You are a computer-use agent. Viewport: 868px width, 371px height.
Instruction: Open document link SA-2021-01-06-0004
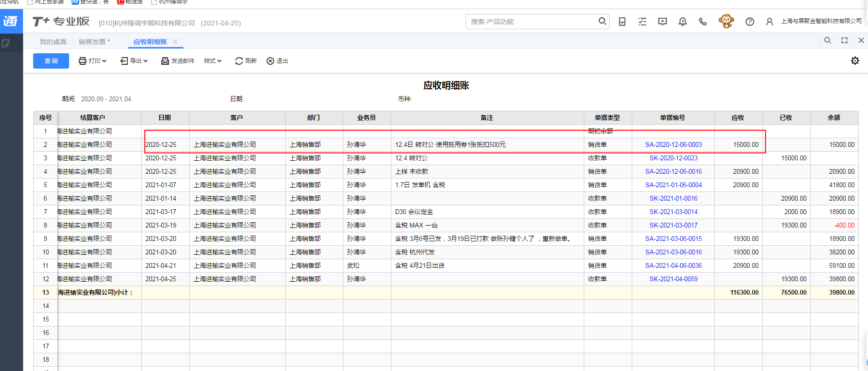pos(673,185)
